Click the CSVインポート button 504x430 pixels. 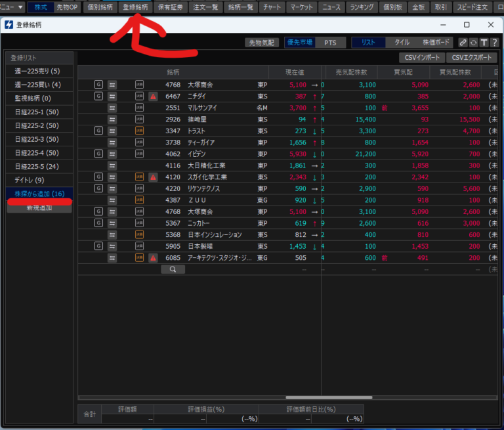[421, 57]
